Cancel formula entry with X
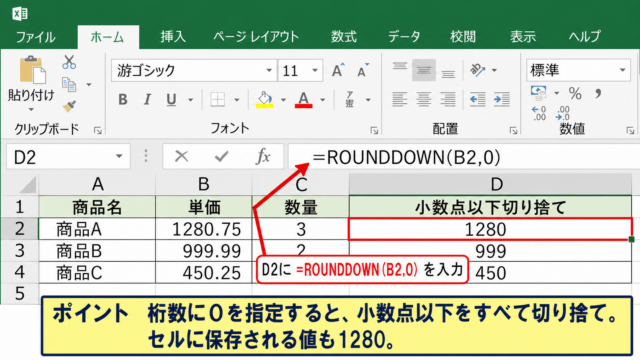 (181, 156)
